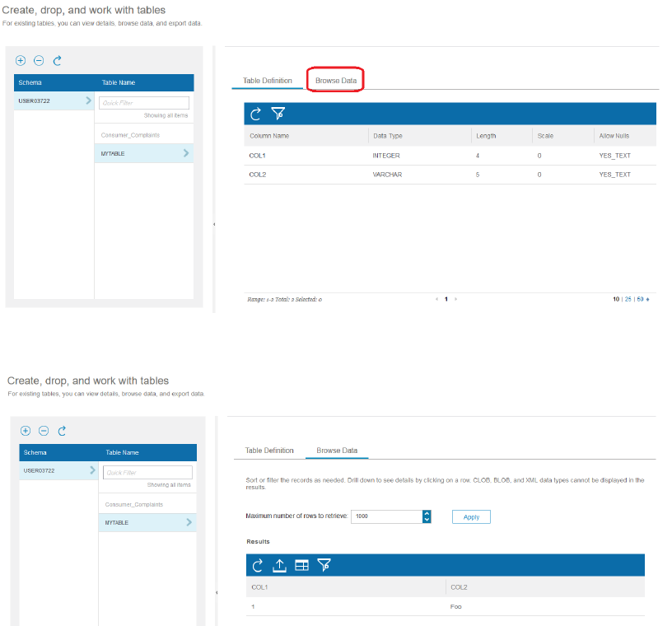Open the filter on the column definition grid
The height and width of the screenshot is (626, 672).
(x=278, y=113)
